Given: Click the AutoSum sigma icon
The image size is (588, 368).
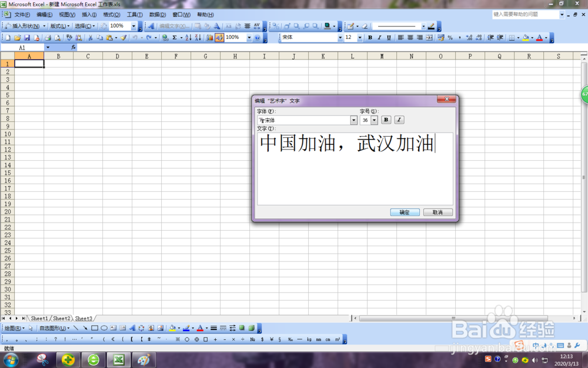Looking at the screenshot, I should click(175, 38).
